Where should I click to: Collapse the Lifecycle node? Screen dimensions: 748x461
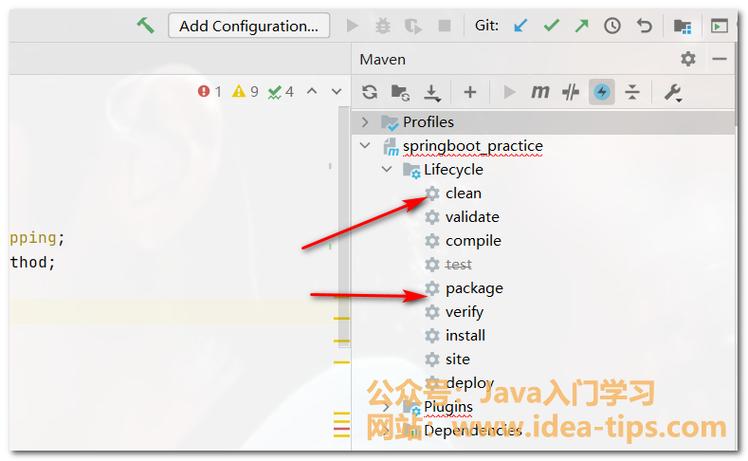[x=387, y=170]
